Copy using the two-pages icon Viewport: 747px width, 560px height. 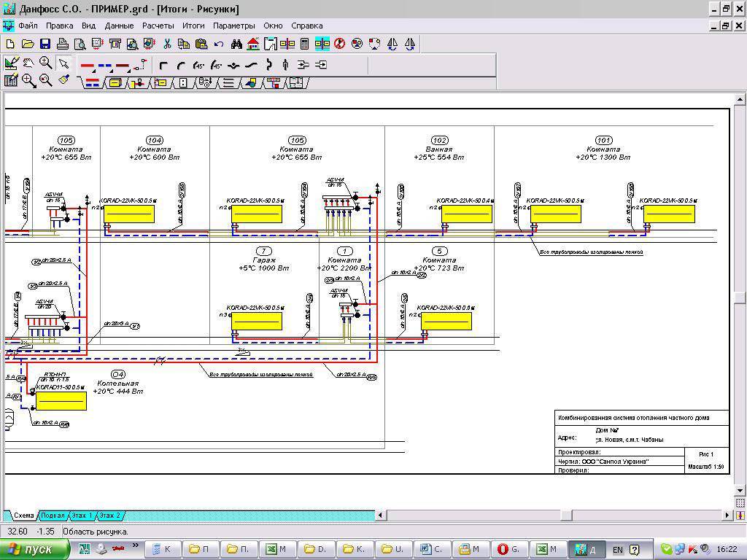click(x=184, y=44)
